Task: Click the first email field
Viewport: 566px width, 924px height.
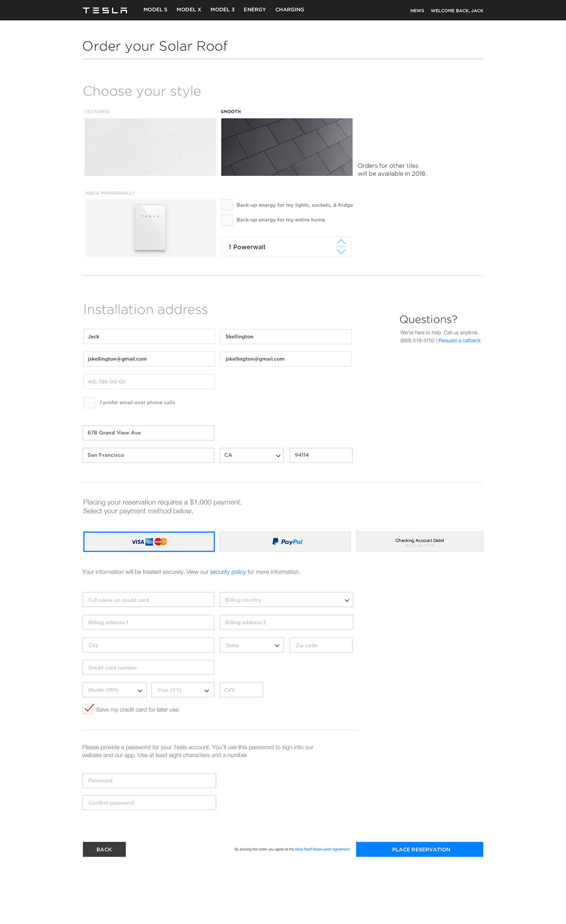Action: pos(149,359)
